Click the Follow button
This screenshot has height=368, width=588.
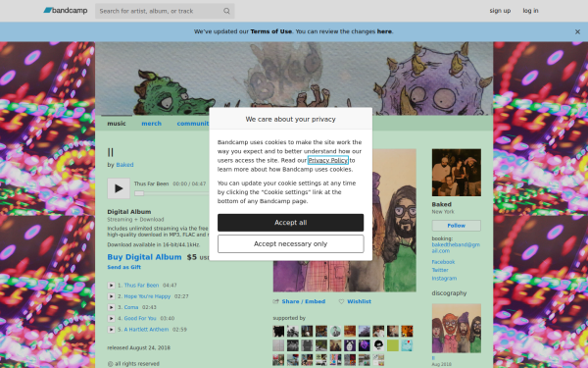457,226
